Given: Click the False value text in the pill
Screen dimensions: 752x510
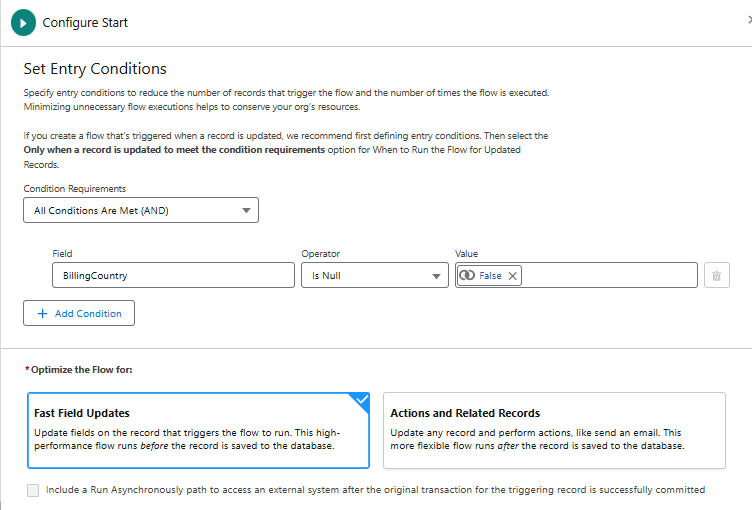Looking at the screenshot, I should [x=490, y=275].
